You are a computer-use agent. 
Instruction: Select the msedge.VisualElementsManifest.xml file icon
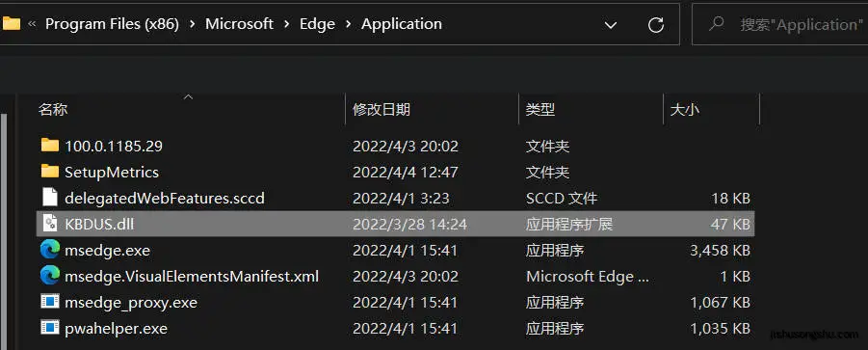coord(50,275)
